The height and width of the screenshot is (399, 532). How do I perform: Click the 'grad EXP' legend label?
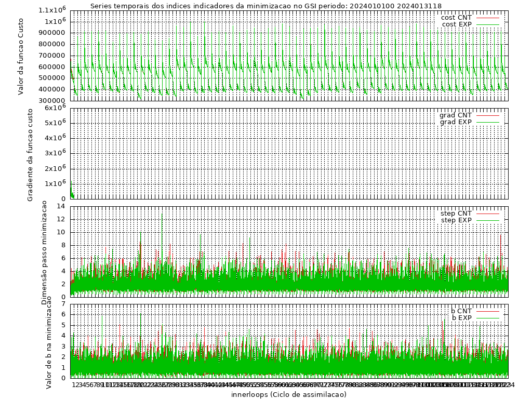coord(456,122)
